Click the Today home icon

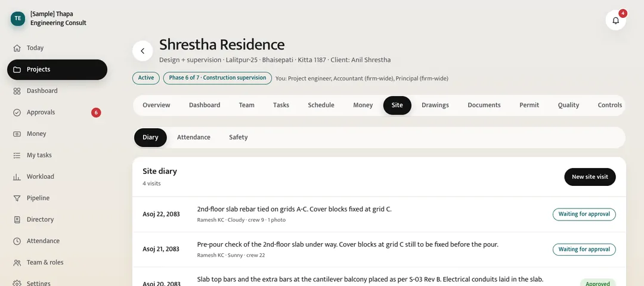tap(17, 48)
